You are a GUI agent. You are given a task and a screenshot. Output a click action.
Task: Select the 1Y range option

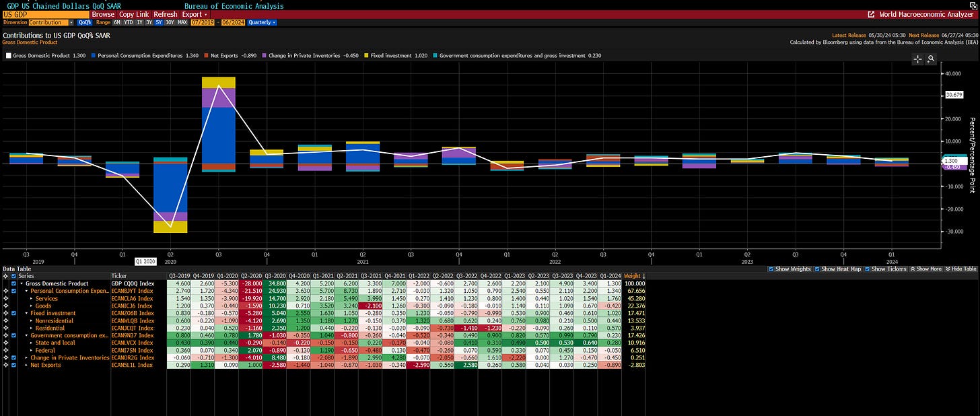140,22
